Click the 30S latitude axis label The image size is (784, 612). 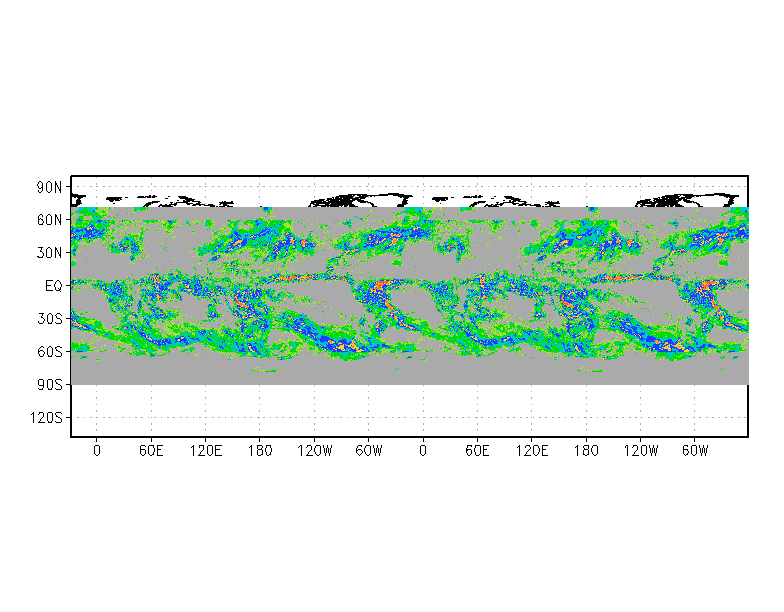click(x=50, y=319)
